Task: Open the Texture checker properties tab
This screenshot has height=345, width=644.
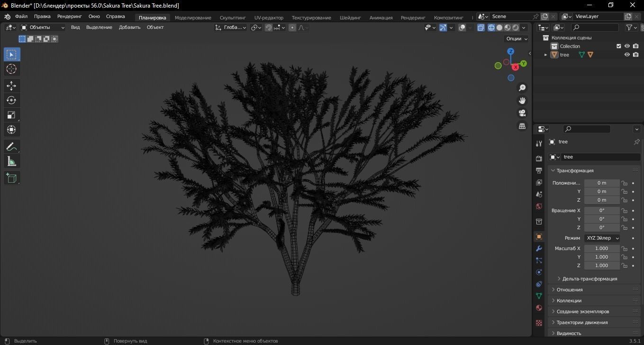Action: click(539, 323)
